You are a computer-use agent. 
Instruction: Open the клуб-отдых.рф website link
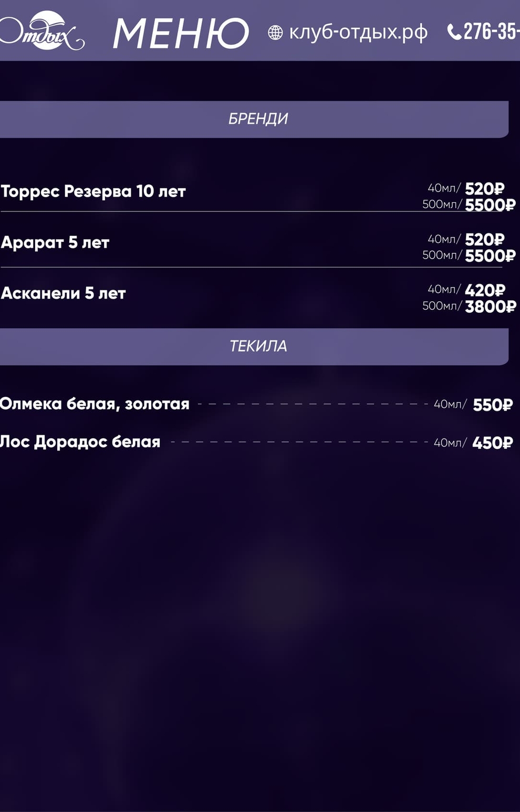coord(358,33)
